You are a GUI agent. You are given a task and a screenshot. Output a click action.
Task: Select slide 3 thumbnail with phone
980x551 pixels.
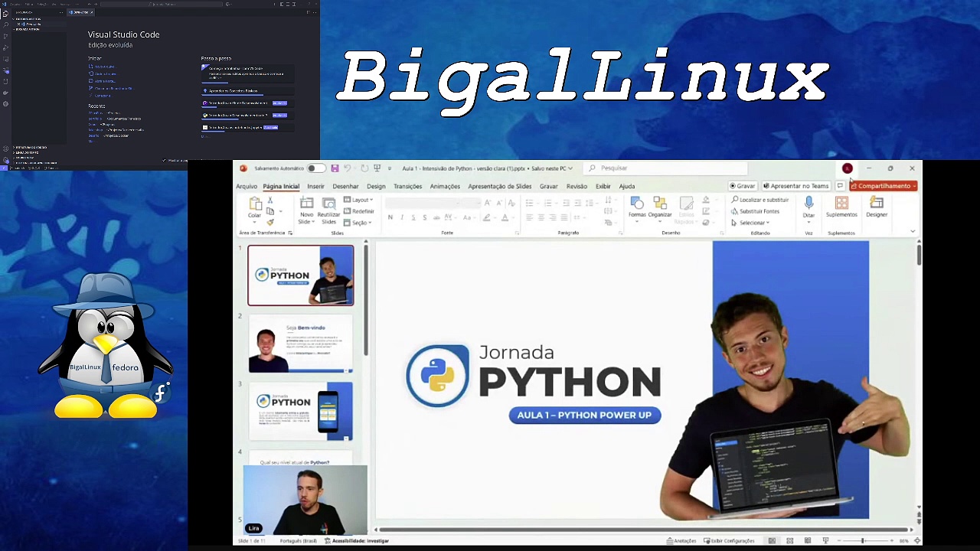click(x=301, y=412)
